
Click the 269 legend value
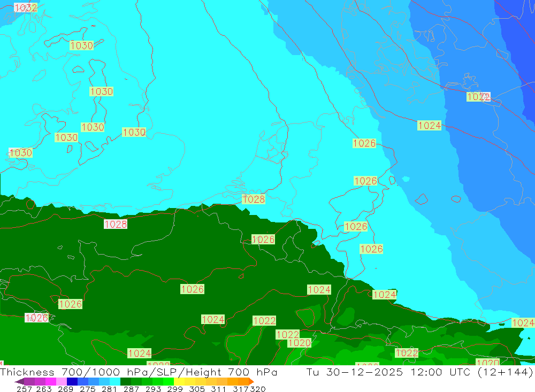pyautogui.click(x=65, y=389)
